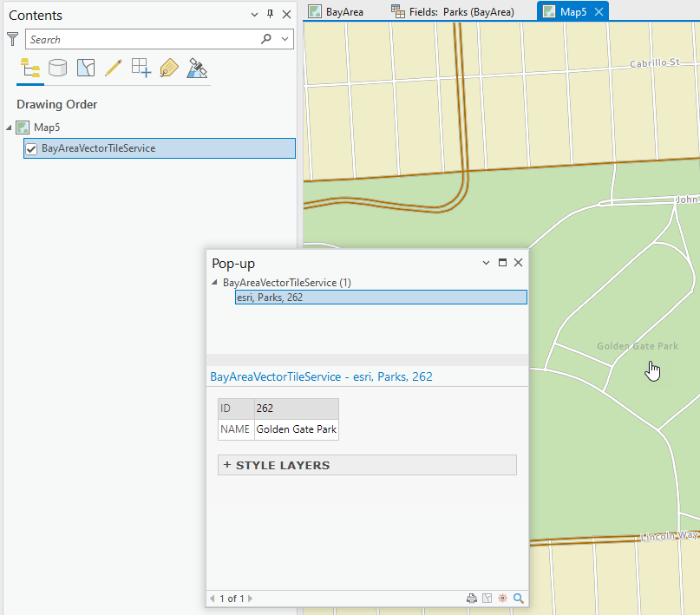Click the Contents panel filter icon

12,39
